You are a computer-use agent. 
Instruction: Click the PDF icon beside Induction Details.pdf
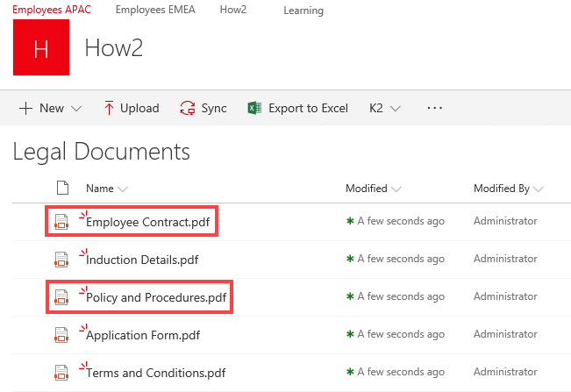[x=61, y=260]
